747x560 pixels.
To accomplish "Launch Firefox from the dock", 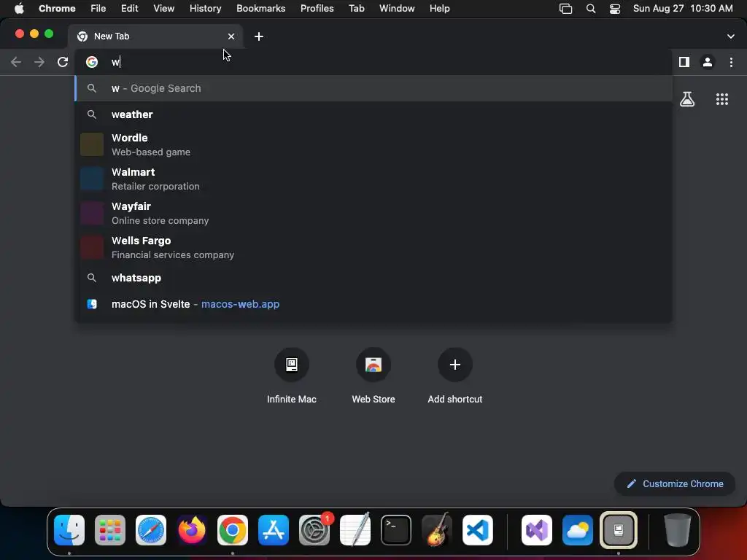I will point(192,530).
